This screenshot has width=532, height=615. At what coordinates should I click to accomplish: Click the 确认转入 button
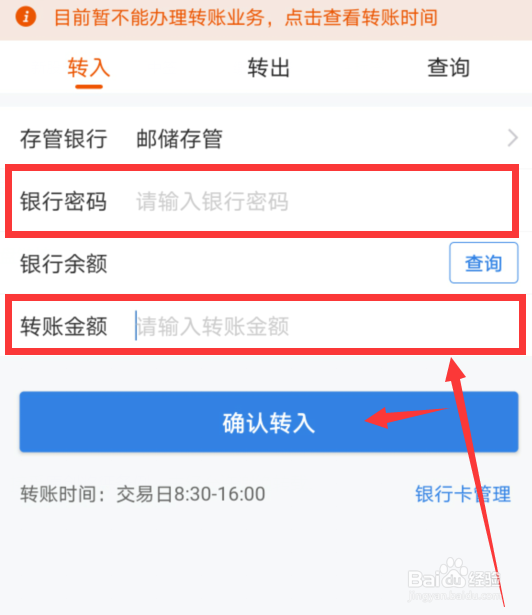269,422
